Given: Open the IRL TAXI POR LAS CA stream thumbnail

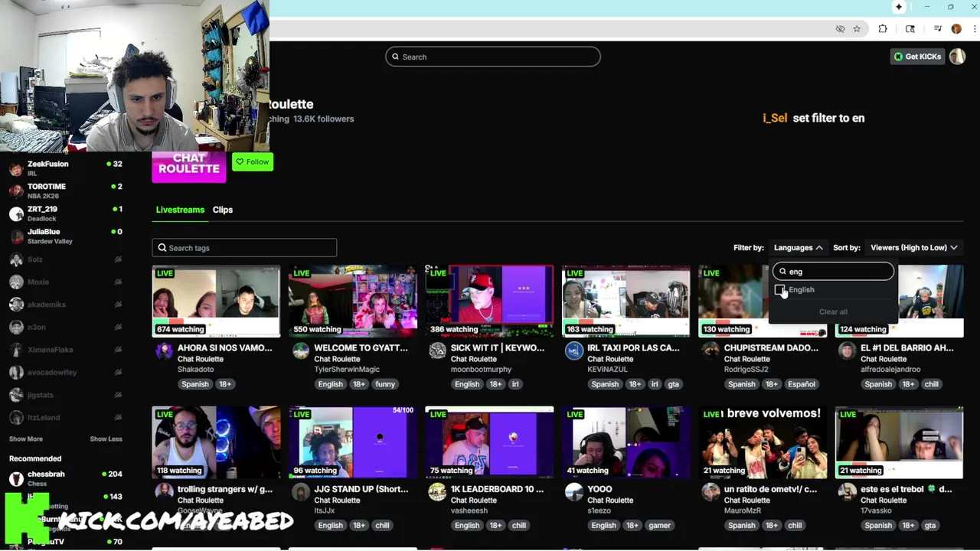Looking at the screenshot, I should [x=626, y=301].
